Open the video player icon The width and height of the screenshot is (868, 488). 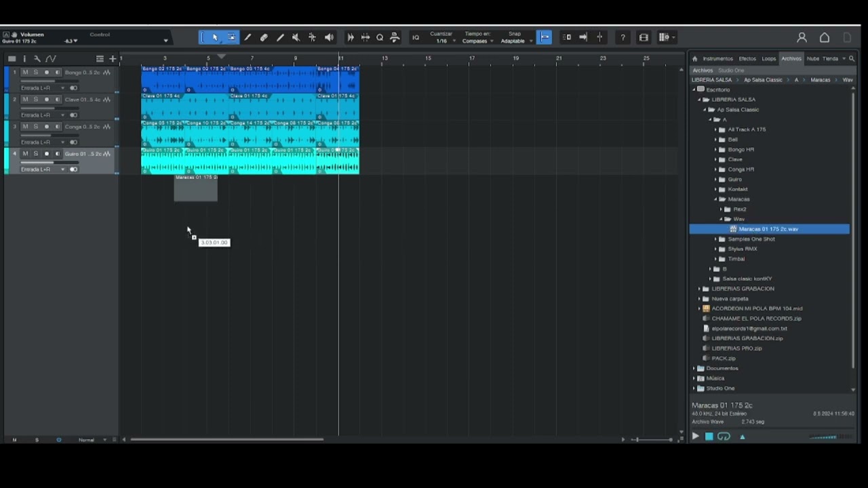[x=644, y=37]
